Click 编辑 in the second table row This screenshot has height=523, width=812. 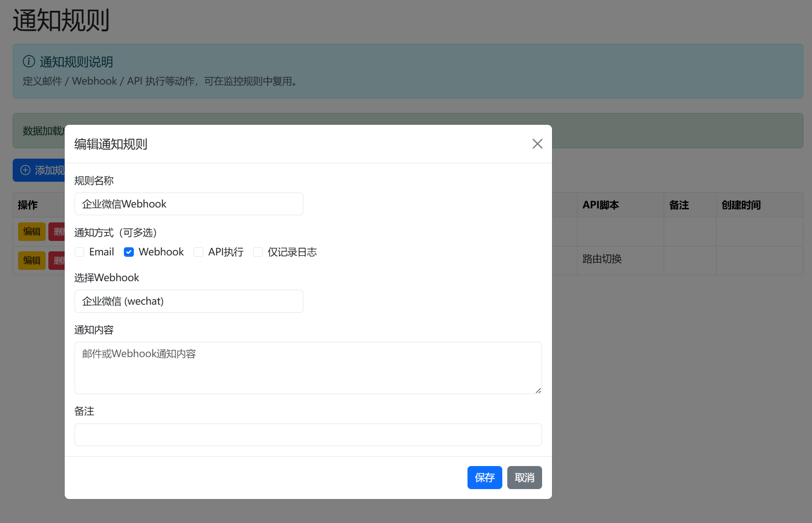(x=32, y=260)
